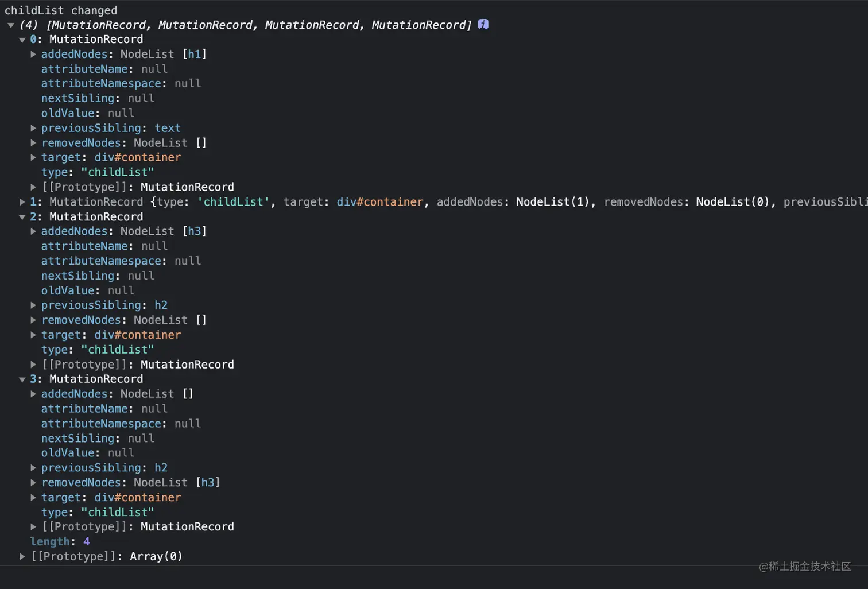Click div#container target in record 2
This screenshot has height=589, width=868.
[138, 335]
